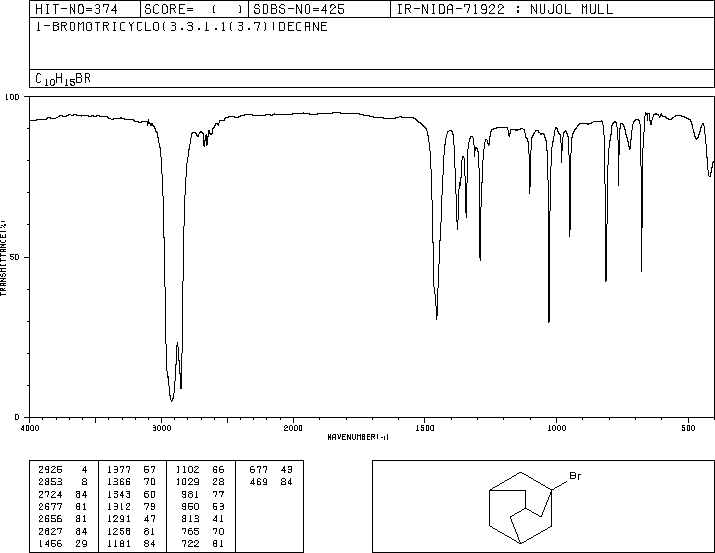The width and height of the screenshot is (715, 553).
Task: Click transmittance value 66 beside 1102
Action: pos(218,470)
